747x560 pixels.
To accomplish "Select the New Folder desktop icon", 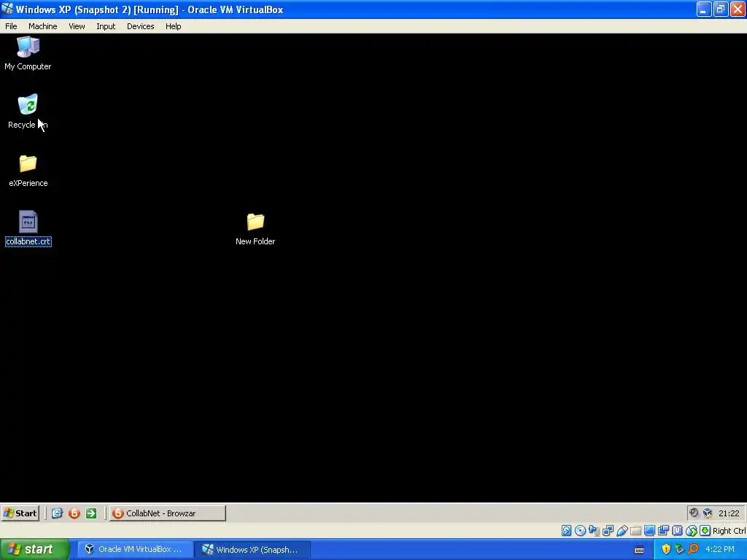I will click(255, 229).
